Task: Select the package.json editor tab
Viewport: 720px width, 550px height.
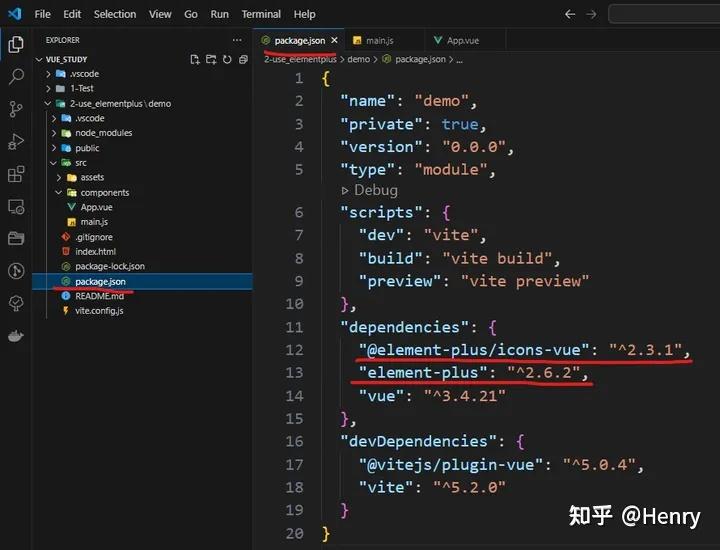Action: click(x=299, y=40)
